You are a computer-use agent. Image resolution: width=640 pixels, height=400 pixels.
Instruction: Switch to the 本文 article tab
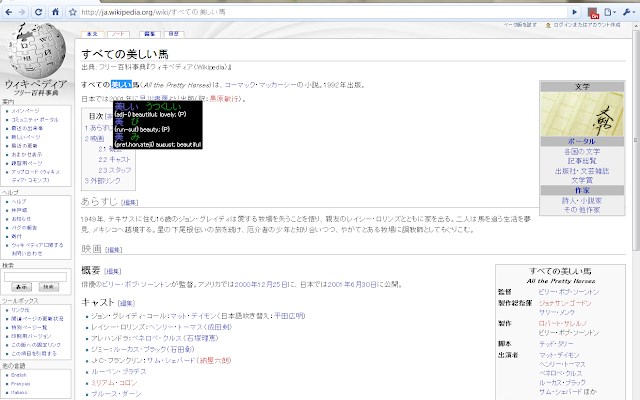click(x=92, y=34)
